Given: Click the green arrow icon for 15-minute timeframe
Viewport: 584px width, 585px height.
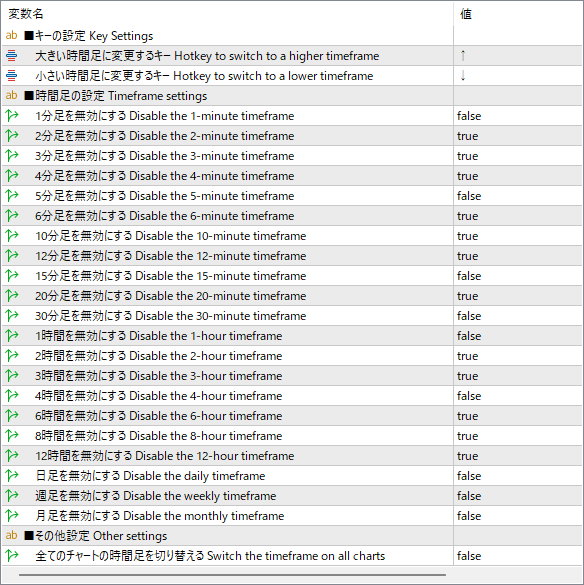Looking at the screenshot, I should tap(12, 276).
